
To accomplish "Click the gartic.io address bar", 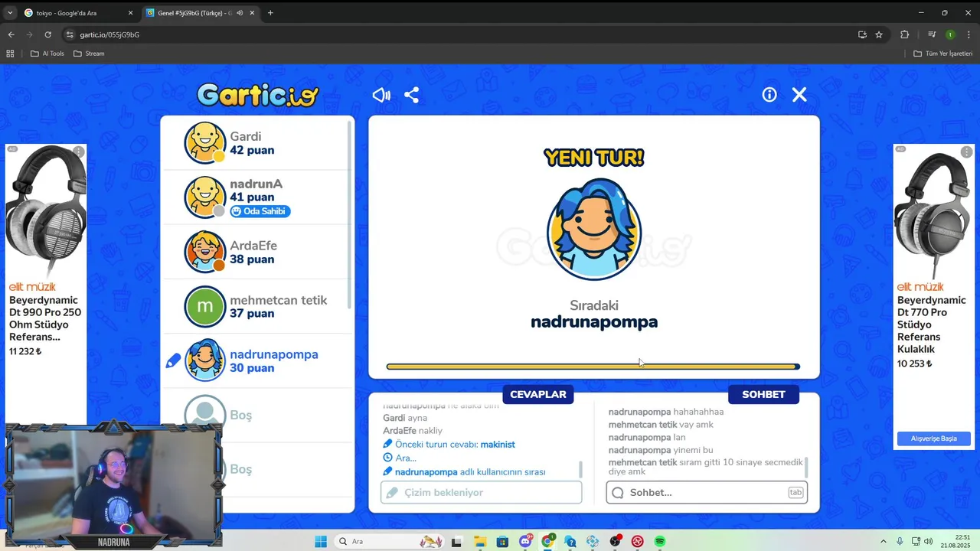I will (x=459, y=34).
